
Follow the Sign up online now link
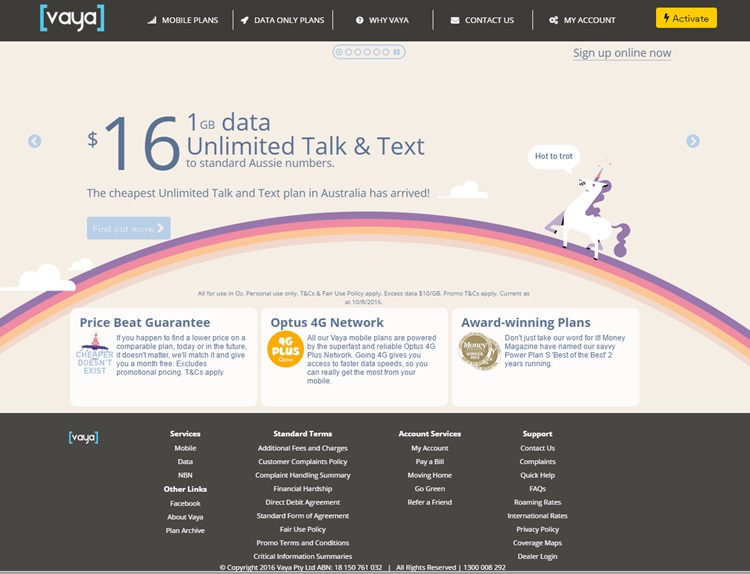click(622, 53)
